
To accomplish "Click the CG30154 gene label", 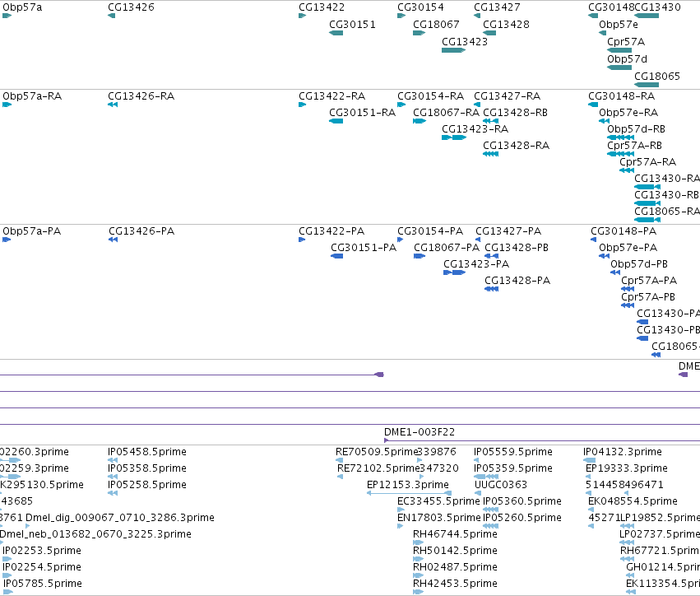I will (x=420, y=7).
